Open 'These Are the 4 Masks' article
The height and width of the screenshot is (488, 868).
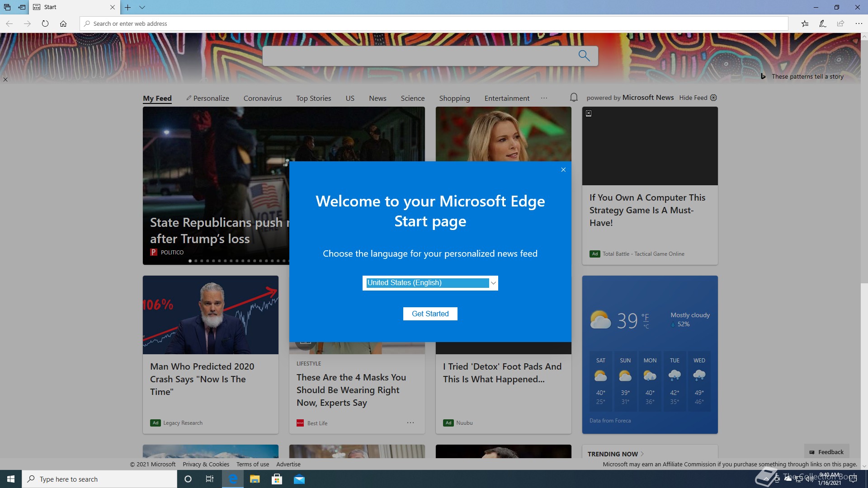point(351,390)
